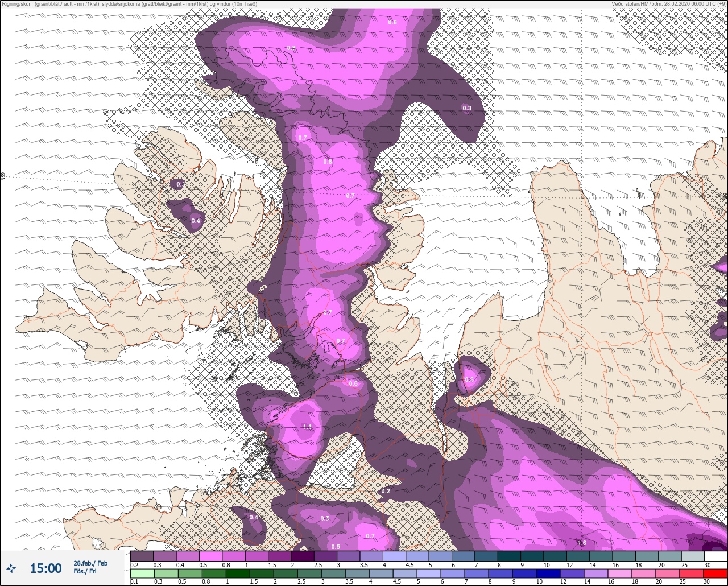Click the 'Fös./ Fri' weekday text
Image resolution: width=728 pixels, height=586 pixels.
[x=86, y=572]
